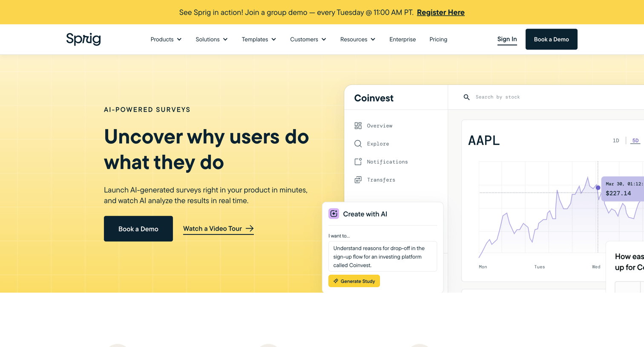Click Sign In
The image size is (644, 347).
tap(507, 39)
